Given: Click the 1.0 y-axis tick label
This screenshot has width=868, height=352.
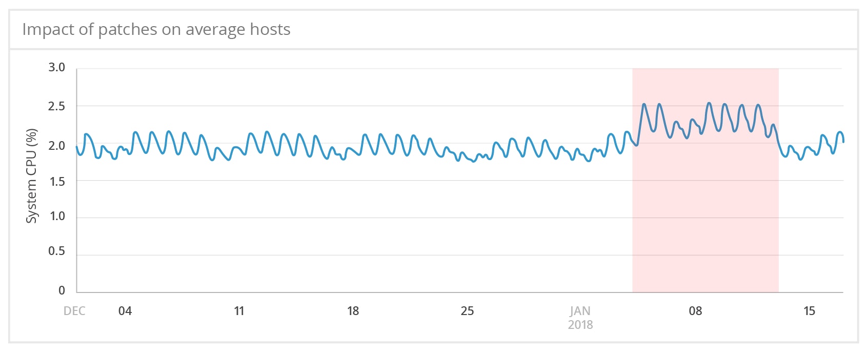Looking at the screenshot, I should tap(57, 216).
